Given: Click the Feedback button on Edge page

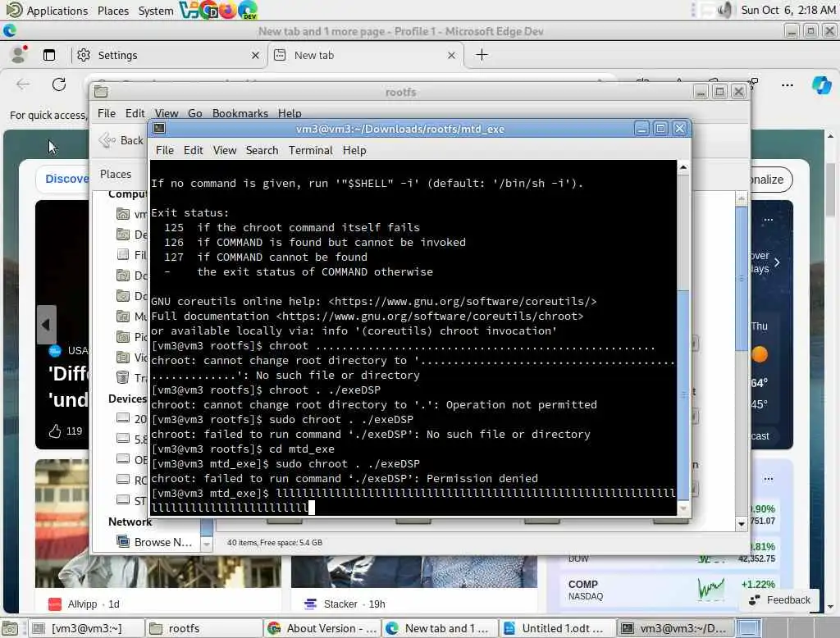Looking at the screenshot, I should [779, 600].
